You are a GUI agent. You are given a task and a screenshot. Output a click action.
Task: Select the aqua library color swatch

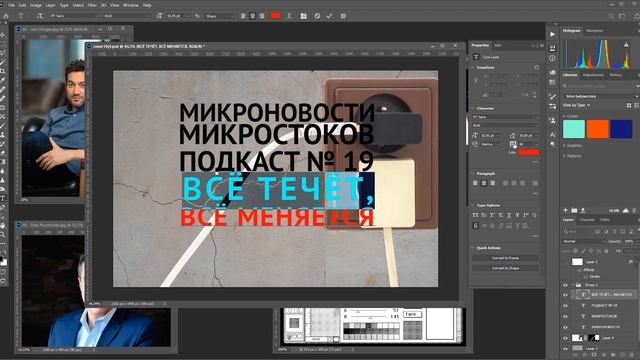tap(574, 129)
